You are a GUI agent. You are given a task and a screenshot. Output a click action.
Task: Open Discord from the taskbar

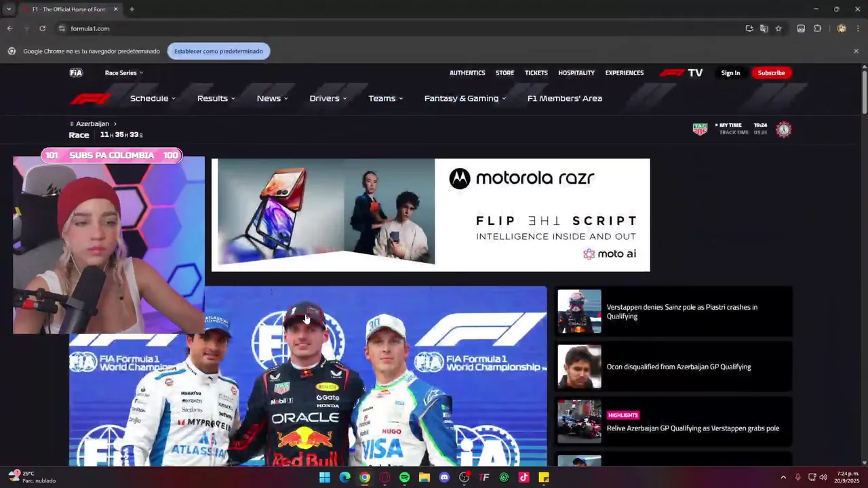click(x=444, y=477)
